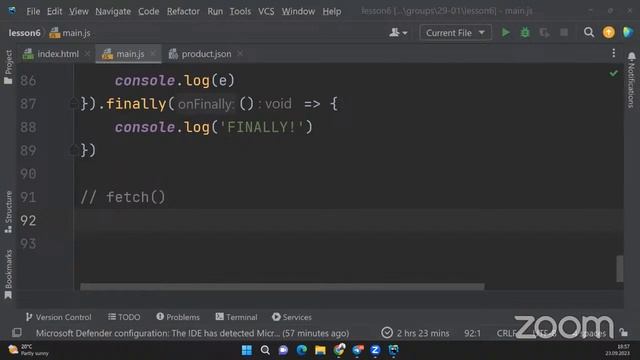Open the Tools menu
The width and height of the screenshot is (640, 360).
pyautogui.click(x=240, y=11)
